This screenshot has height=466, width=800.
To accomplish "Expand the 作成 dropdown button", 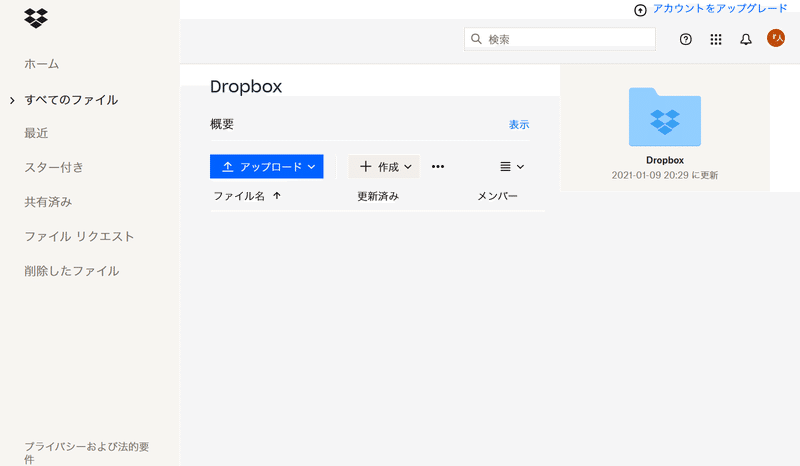I will click(384, 166).
